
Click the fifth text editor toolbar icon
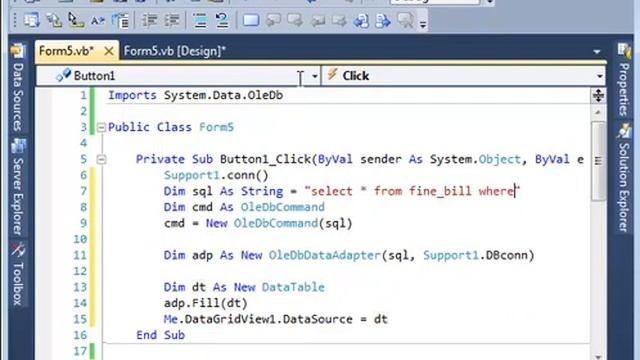(120, 20)
